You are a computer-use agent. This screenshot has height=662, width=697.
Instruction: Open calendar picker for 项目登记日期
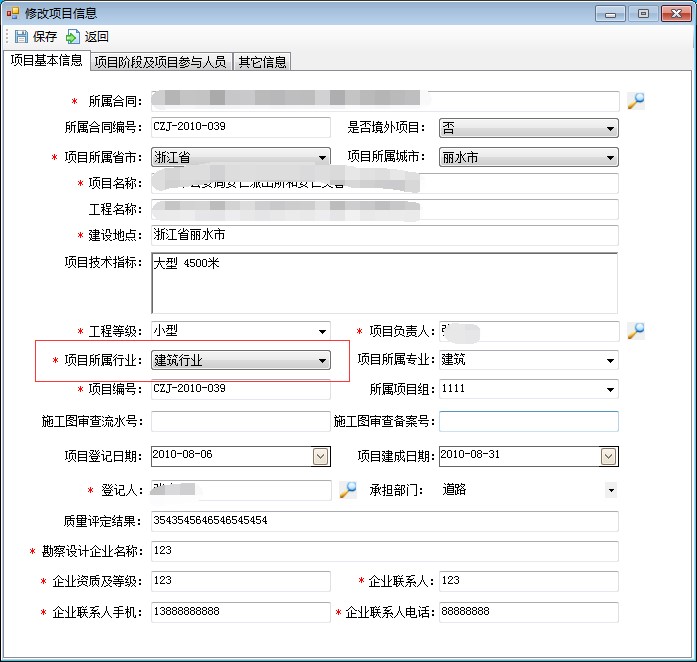[320, 456]
